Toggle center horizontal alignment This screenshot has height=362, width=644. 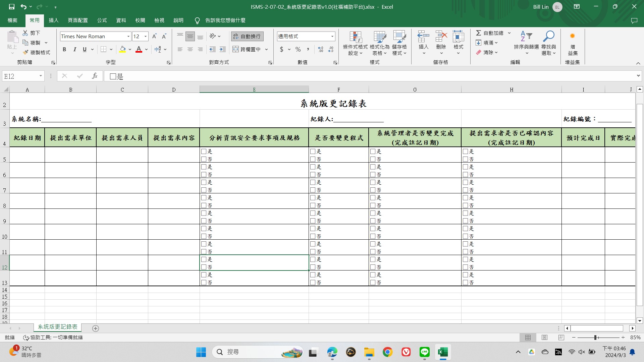(x=190, y=50)
